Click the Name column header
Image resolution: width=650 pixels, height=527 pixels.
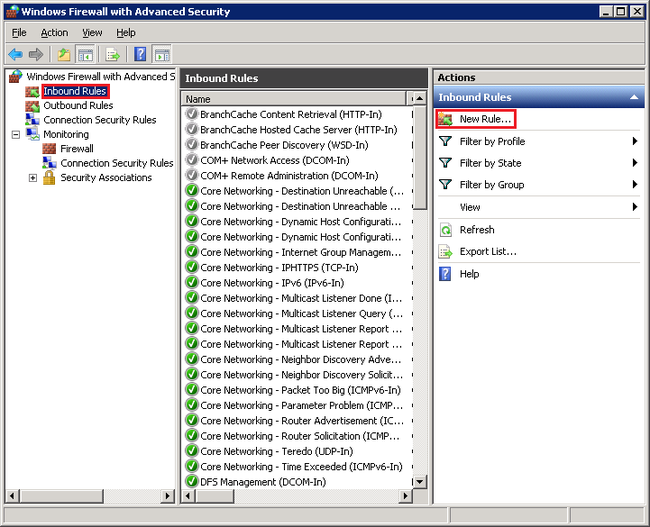294,99
